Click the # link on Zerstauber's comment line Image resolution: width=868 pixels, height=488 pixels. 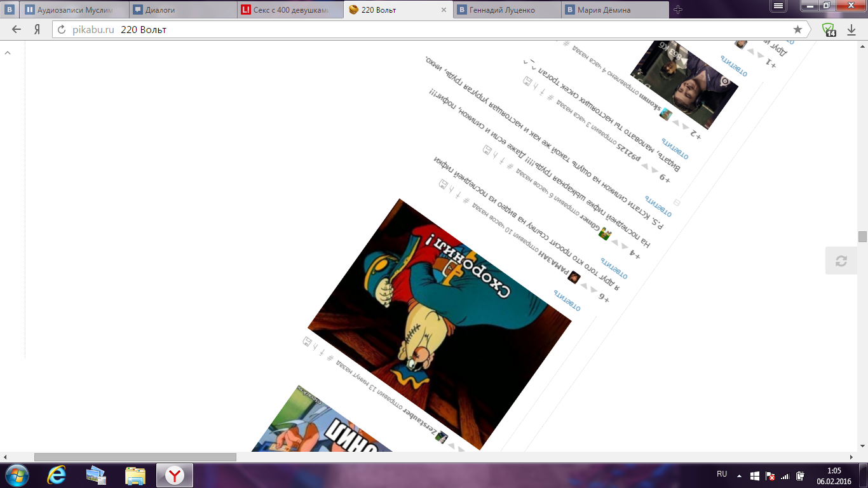[x=329, y=357]
